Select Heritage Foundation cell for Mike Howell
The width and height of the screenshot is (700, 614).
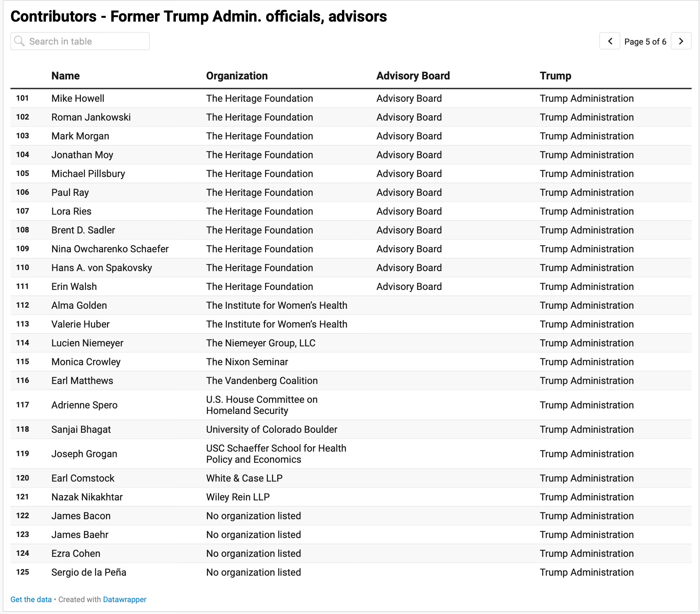(259, 98)
